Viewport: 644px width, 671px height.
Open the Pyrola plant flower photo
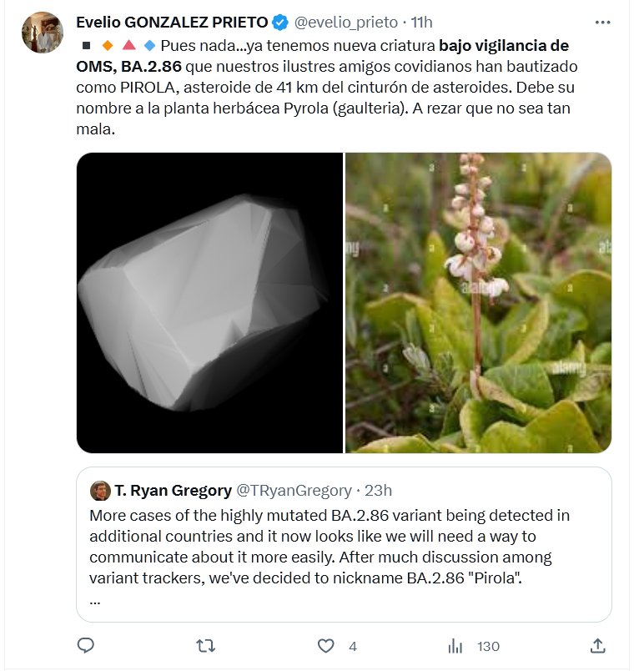(x=478, y=303)
